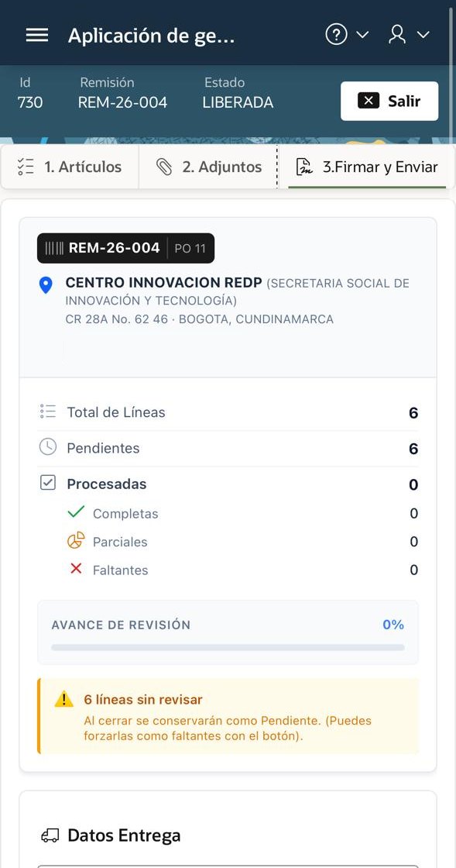The height and width of the screenshot is (868, 456).
Task: Switch to the 1. Artículos tab
Action: [70, 167]
